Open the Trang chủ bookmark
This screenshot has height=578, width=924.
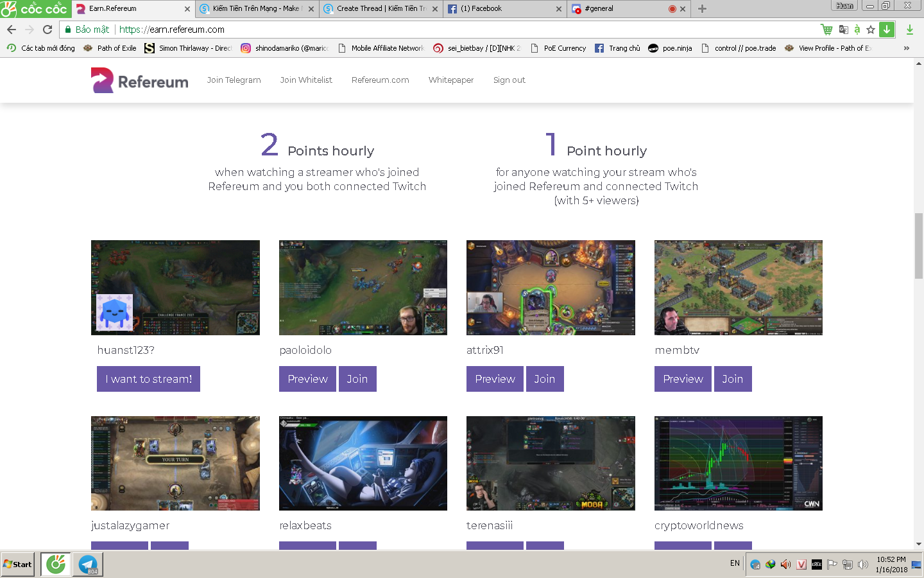(617, 48)
